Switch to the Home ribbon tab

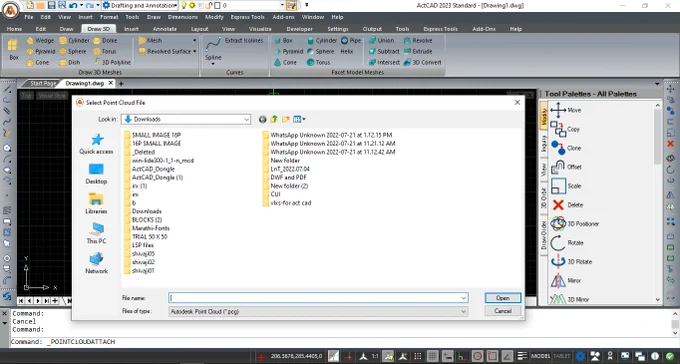click(x=14, y=29)
